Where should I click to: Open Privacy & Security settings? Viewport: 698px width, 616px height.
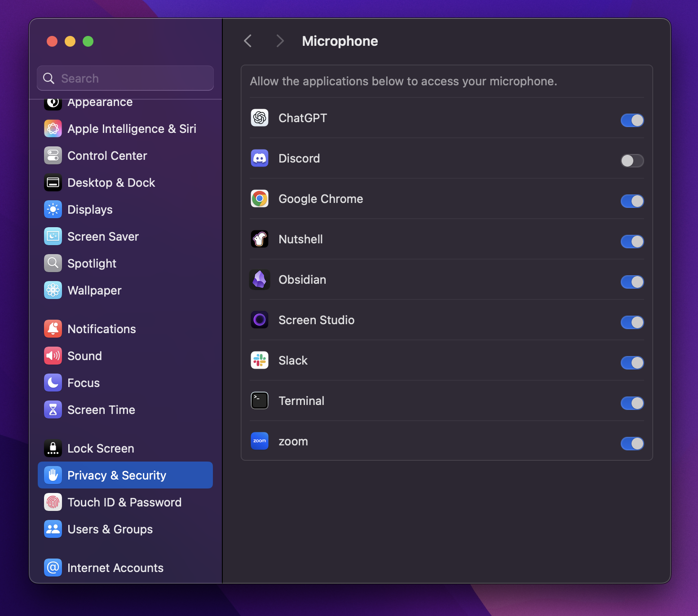pyautogui.click(x=117, y=475)
